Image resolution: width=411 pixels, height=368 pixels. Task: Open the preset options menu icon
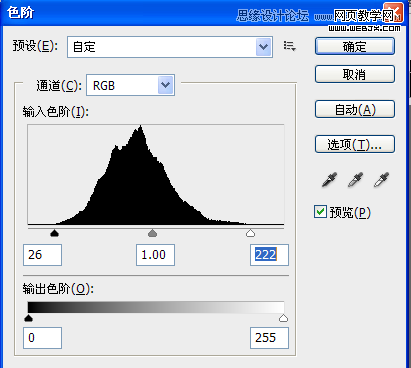[289, 46]
